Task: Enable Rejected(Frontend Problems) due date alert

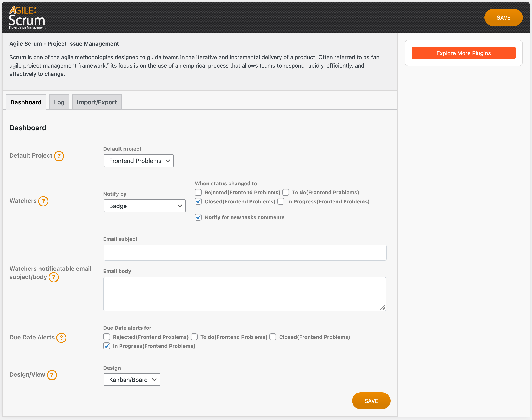Action: click(107, 337)
